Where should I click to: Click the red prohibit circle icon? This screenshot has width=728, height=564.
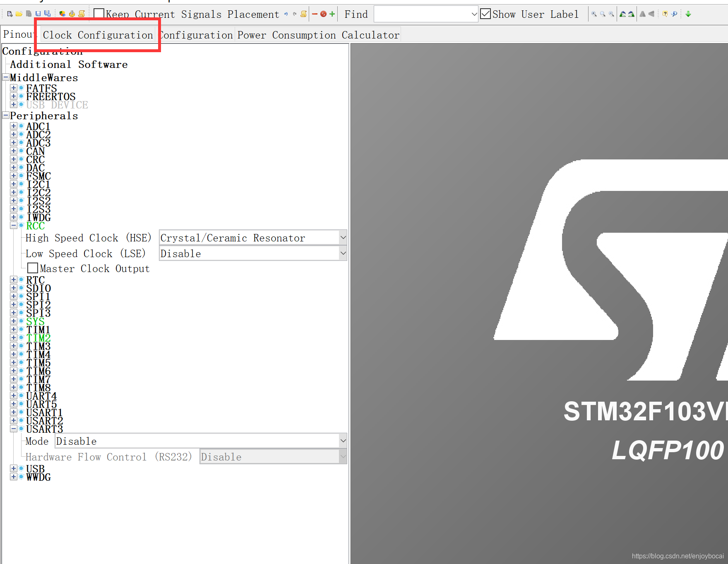pos(324,14)
